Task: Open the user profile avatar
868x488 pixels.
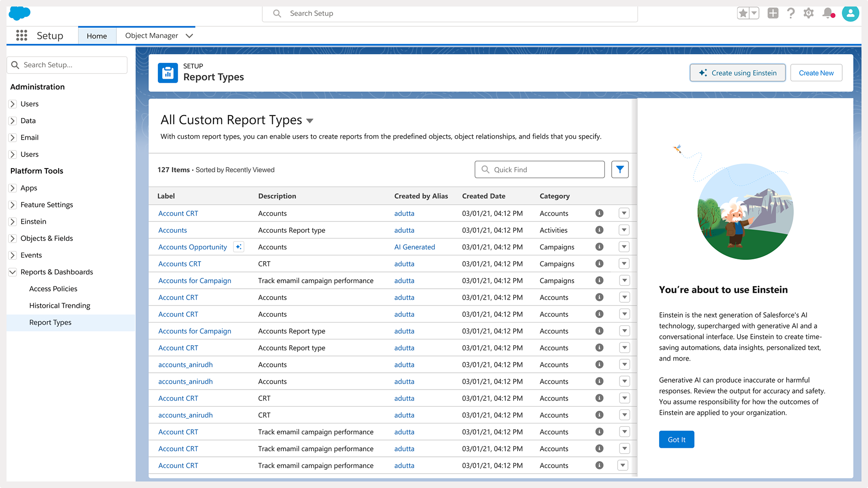Action: click(x=850, y=13)
